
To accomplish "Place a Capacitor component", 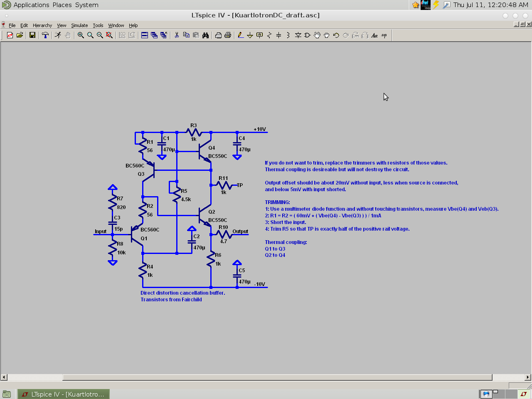I will tap(279, 35).
